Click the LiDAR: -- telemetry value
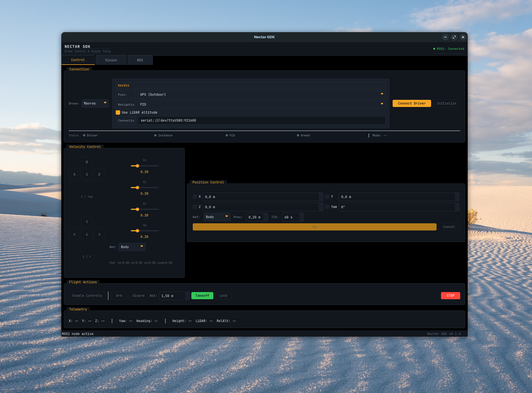Image resolution: width=532 pixels, height=393 pixels. click(x=204, y=321)
